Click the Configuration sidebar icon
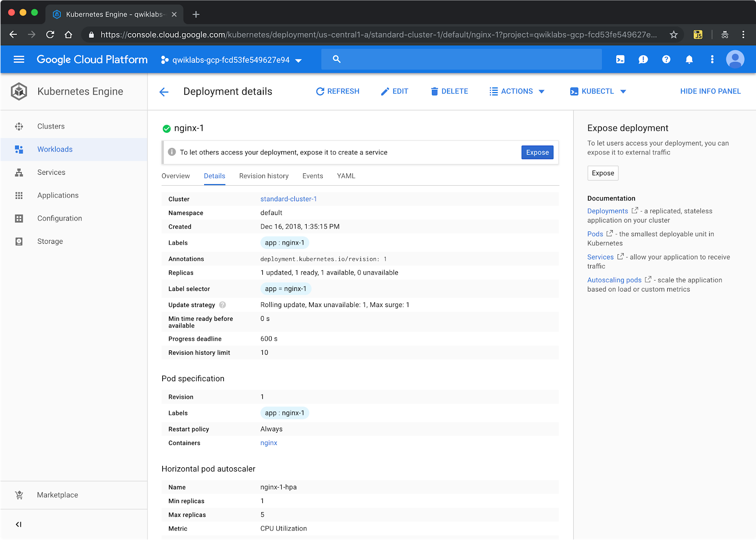 coord(19,218)
